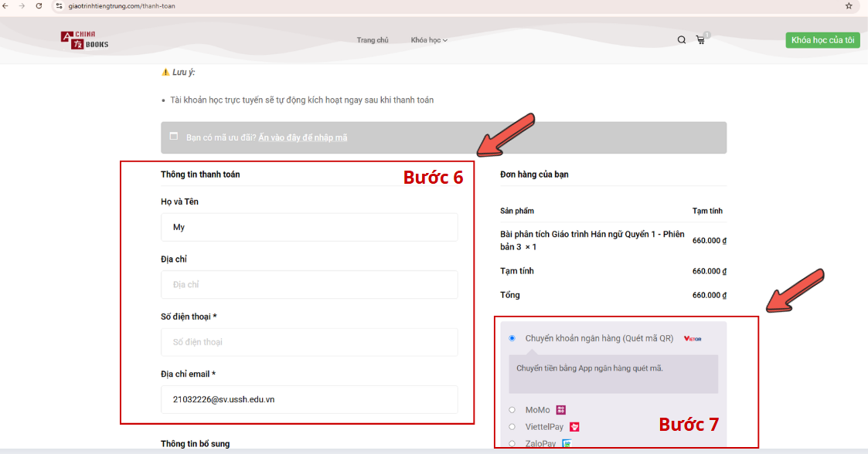This screenshot has height=454, width=868.
Task: Open the Trang chủ menu item
Action: [373, 39]
